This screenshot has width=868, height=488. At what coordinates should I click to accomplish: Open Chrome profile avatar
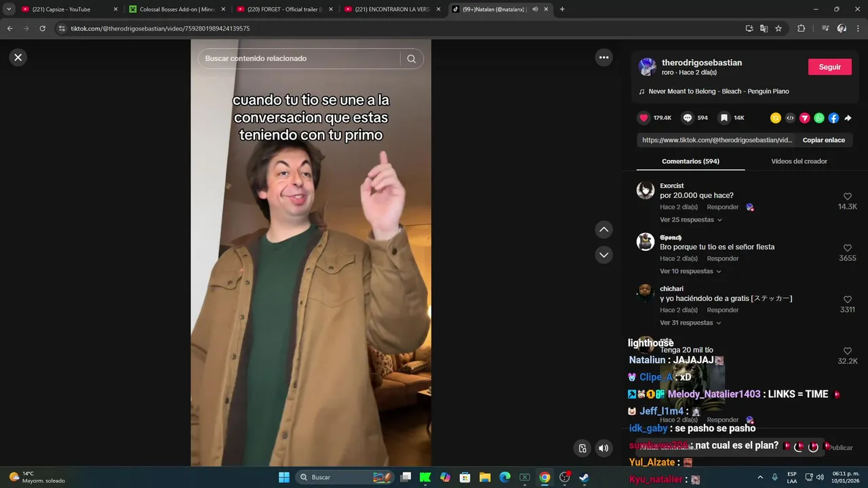coord(842,28)
